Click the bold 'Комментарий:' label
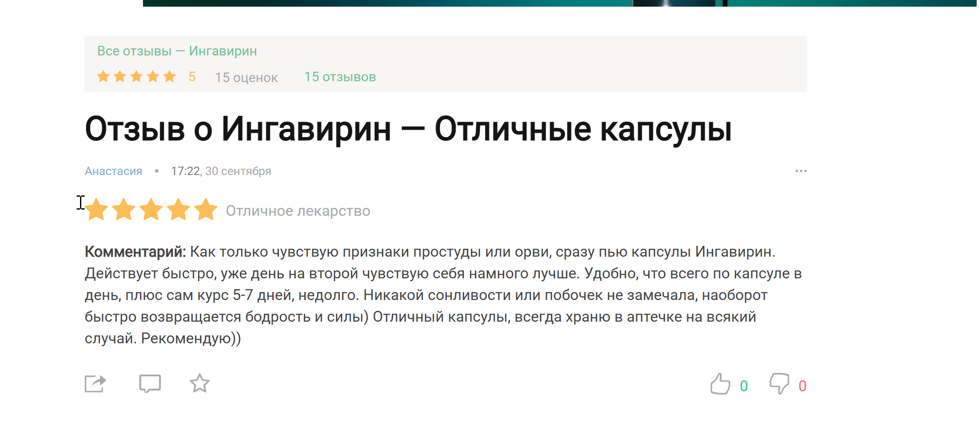Image resolution: width=980 pixels, height=435 pixels. 135,252
